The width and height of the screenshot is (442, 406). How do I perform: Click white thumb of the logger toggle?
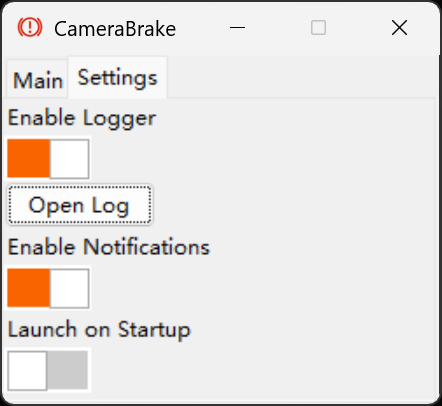pos(69,159)
